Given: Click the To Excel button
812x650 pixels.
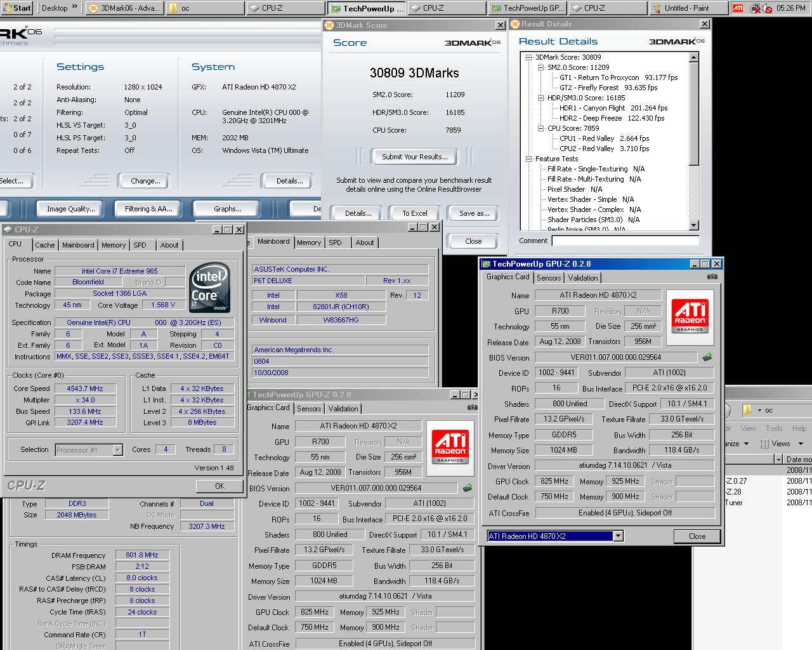Looking at the screenshot, I should point(415,213).
